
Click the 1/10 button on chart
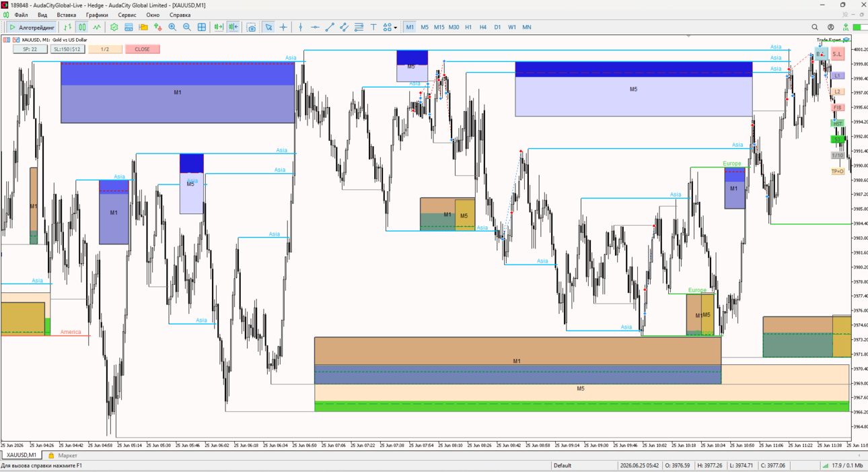[838, 156]
